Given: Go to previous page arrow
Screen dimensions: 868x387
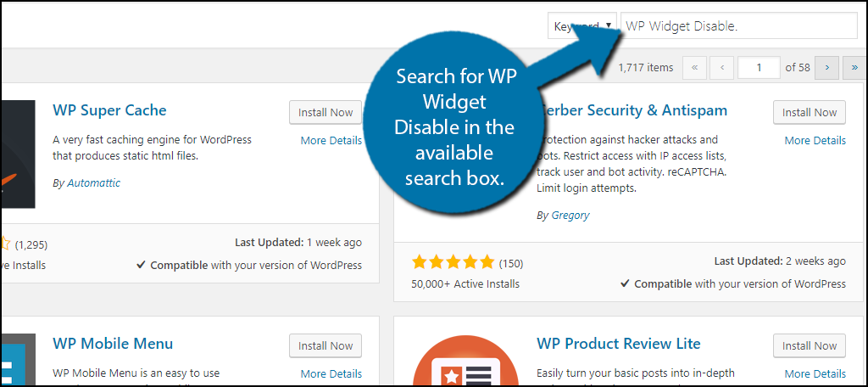Looking at the screenshot, I should click(x=722, y=68).
